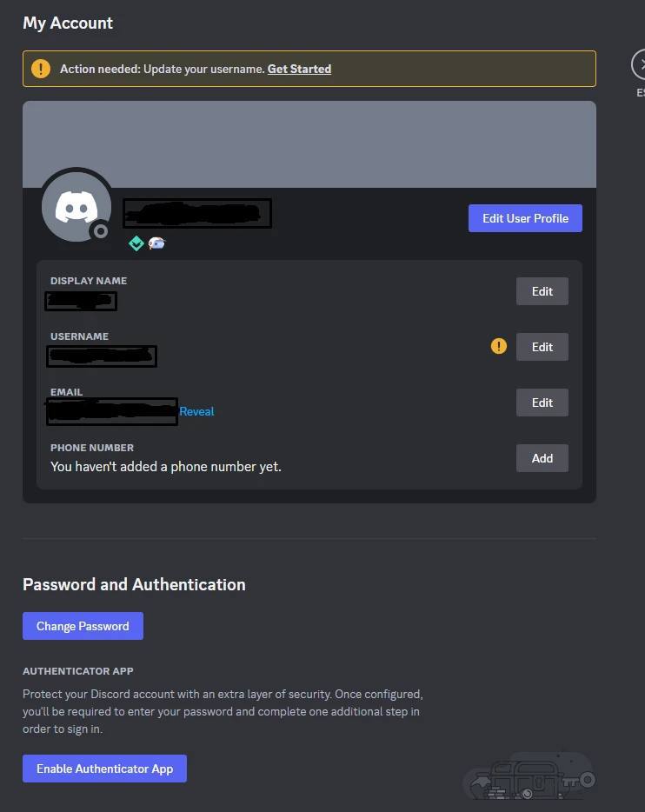Screen dimensions: 645x812
Task: Click the yellow warning icon in the banner
Action: pyautogui.click(x=41, y=69)
